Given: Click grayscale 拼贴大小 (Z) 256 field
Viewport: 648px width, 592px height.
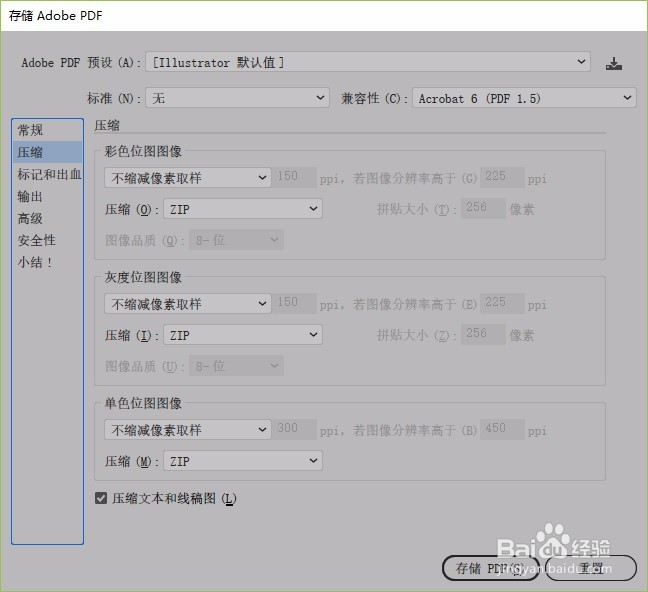Looking at the screenshot, I should (x=483, y=334).
